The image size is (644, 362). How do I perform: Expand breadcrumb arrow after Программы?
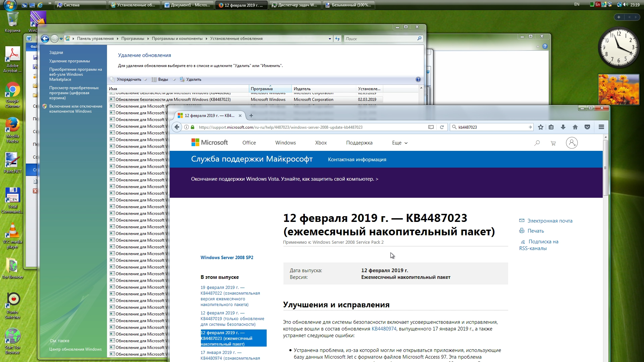pos(148,39)
